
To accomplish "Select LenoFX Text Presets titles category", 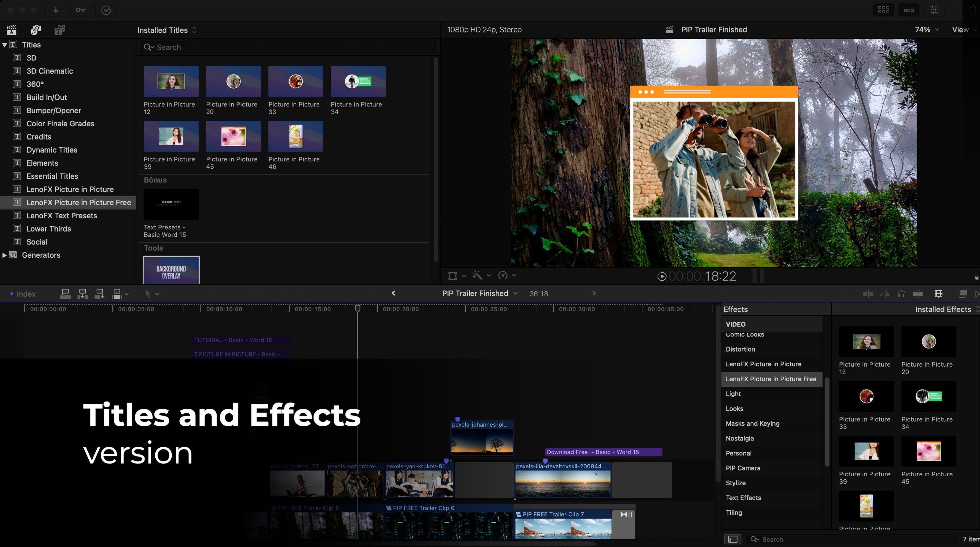I will [x=62, y=215].
